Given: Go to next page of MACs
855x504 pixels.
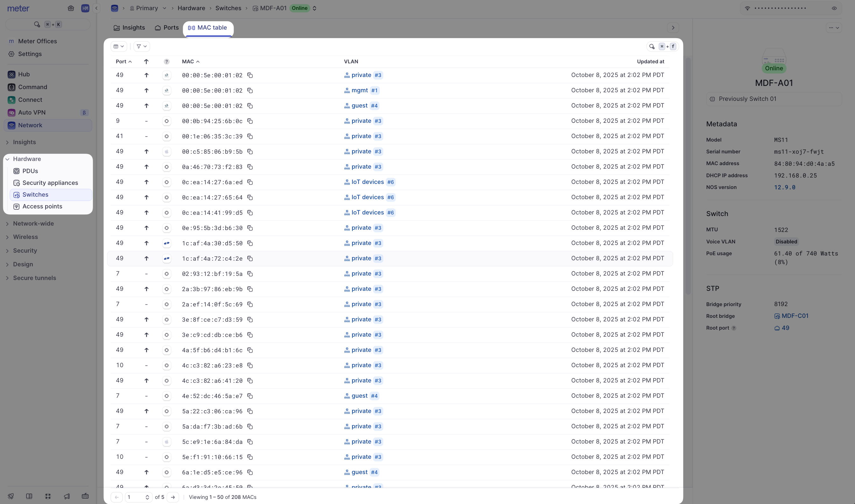Looking at the screenshot, I should [173, 497].
